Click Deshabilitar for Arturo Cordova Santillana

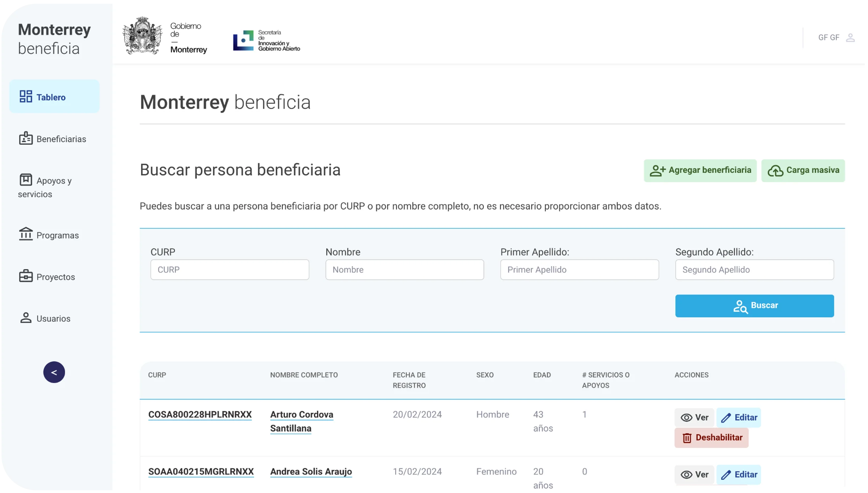point(712,438)
